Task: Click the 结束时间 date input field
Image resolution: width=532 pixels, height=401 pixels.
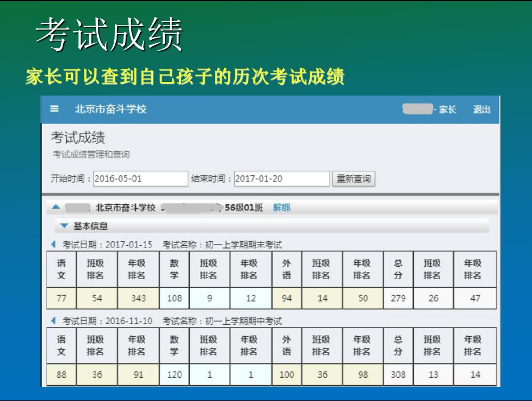Action: coord(281,179)
